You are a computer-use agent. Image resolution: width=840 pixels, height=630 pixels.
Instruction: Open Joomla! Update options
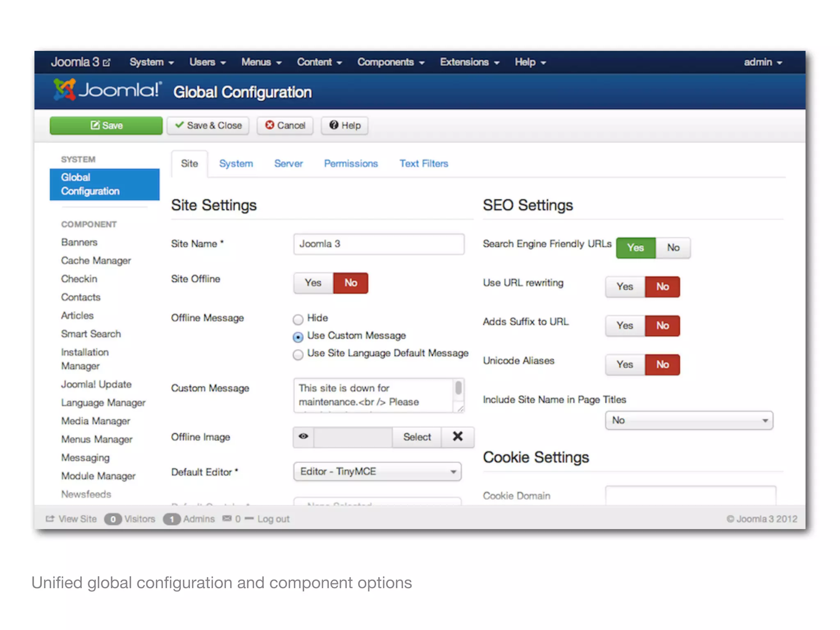pos(96,384)
